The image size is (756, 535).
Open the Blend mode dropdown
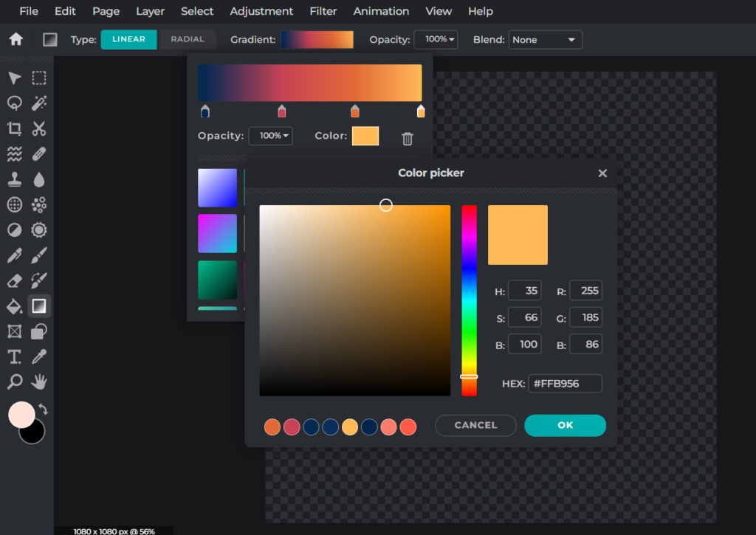(545, 39)
